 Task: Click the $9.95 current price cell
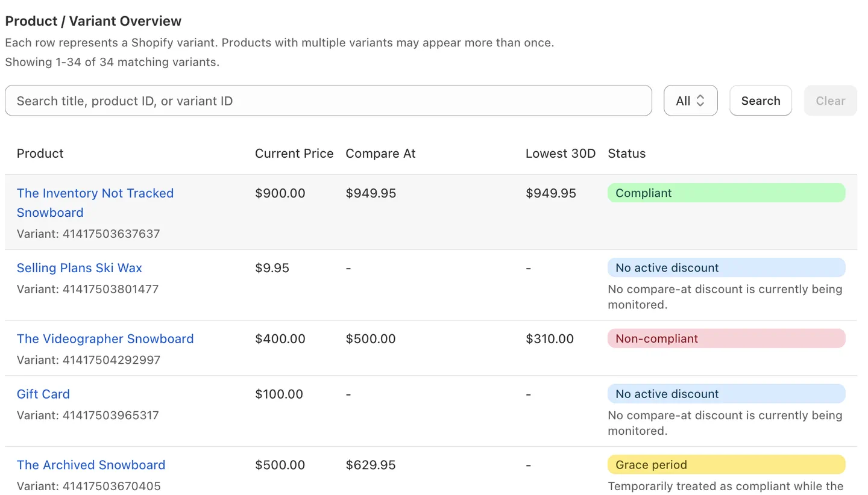click(x=272, y=268)
